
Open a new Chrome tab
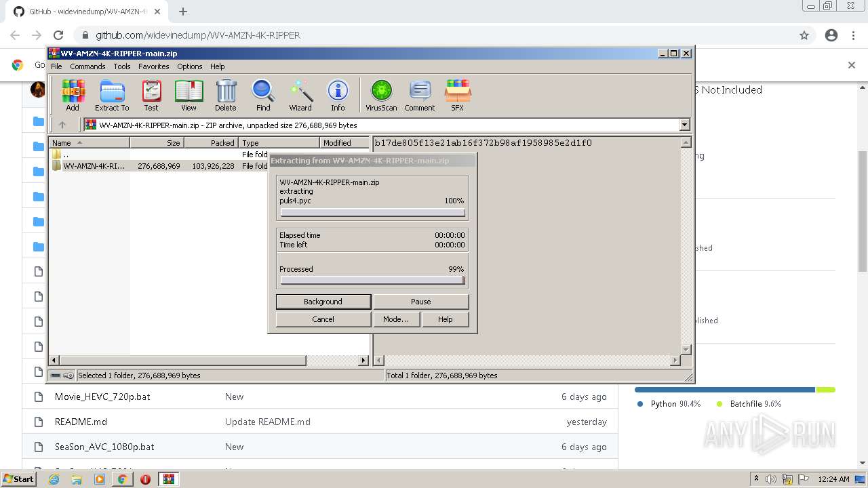click(x=183, y=12)
